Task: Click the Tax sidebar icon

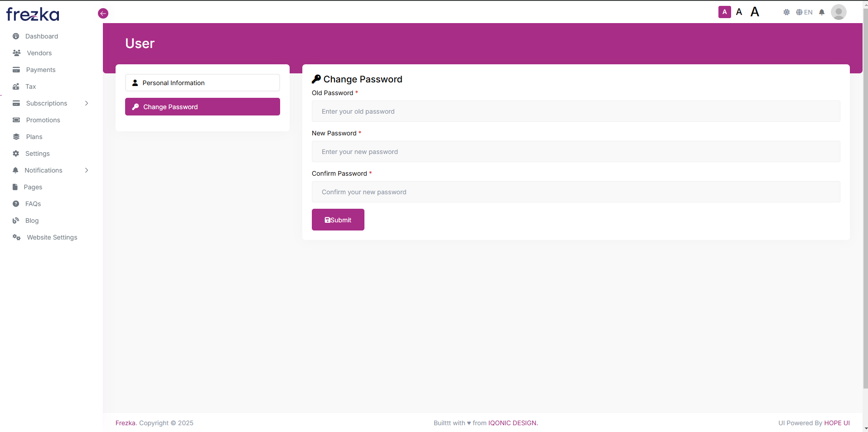Action: click(16, 86)
